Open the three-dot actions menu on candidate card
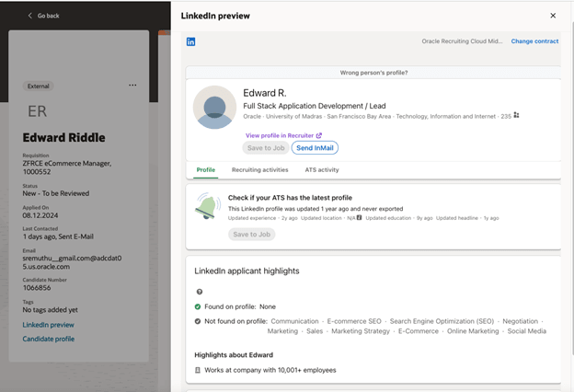574x392 pixels. coord(132,85)
